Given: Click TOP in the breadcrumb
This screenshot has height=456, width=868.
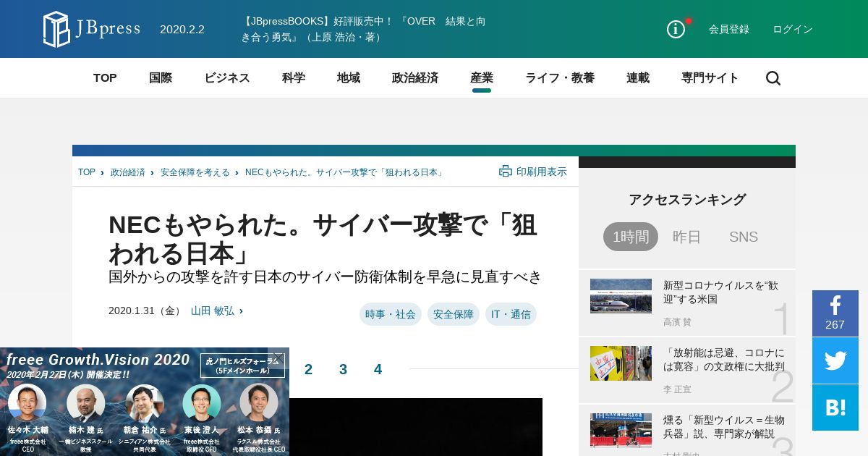Looking at the screenshot, I should [87, 172].
